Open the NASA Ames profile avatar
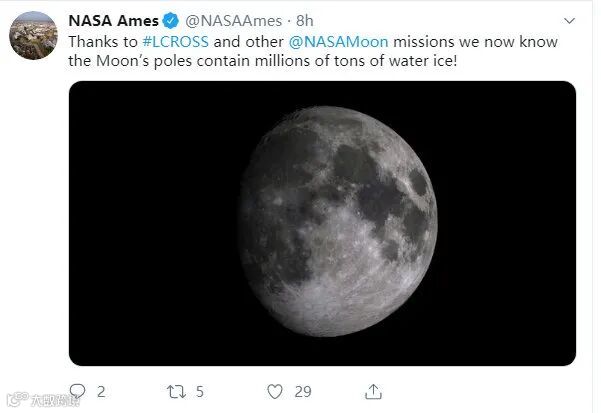The image size is (601, 413). point(33,35)
